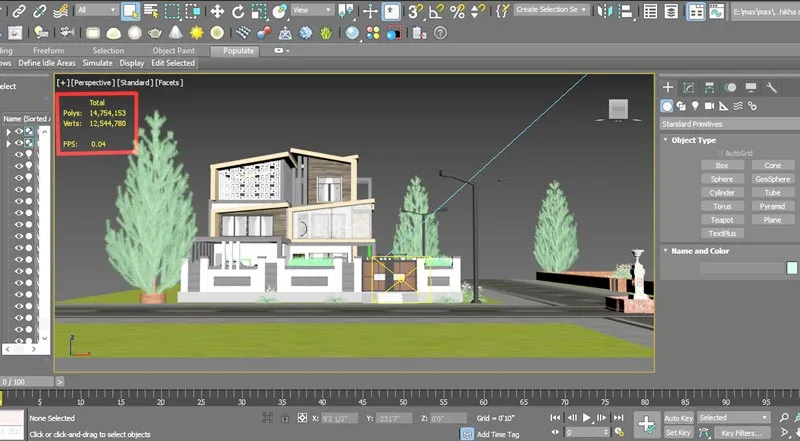Open the Create Selection Set dropdown

[x=552, y=10]
